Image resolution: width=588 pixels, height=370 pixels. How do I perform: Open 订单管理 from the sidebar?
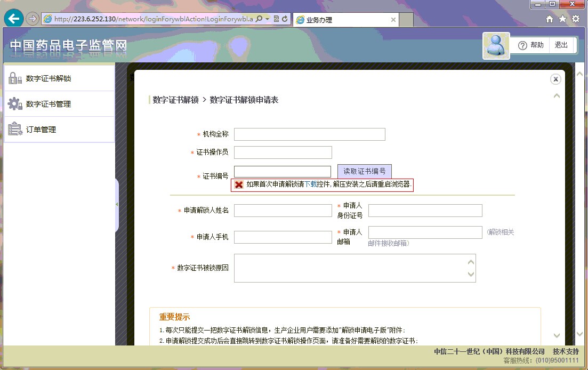tap(41, 130)
